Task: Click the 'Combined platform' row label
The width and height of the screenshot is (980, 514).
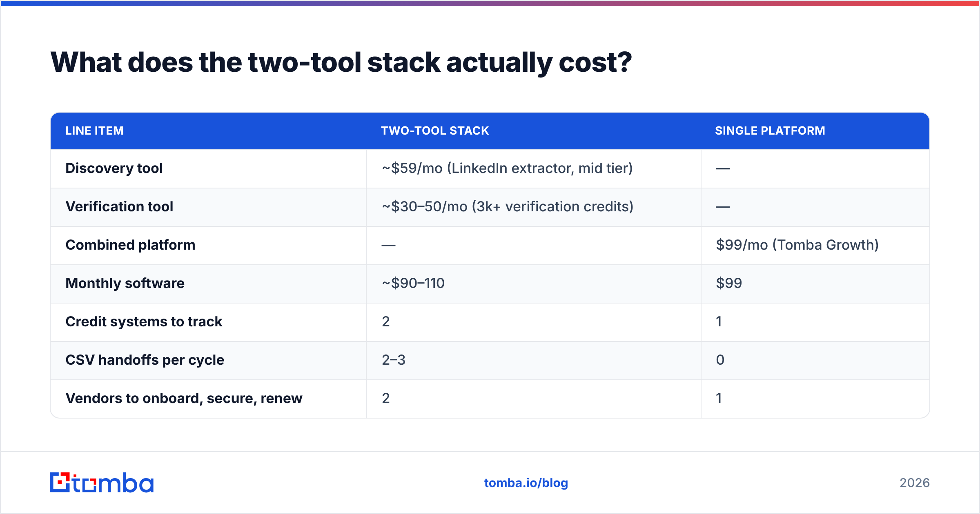Action: [130, 245]
